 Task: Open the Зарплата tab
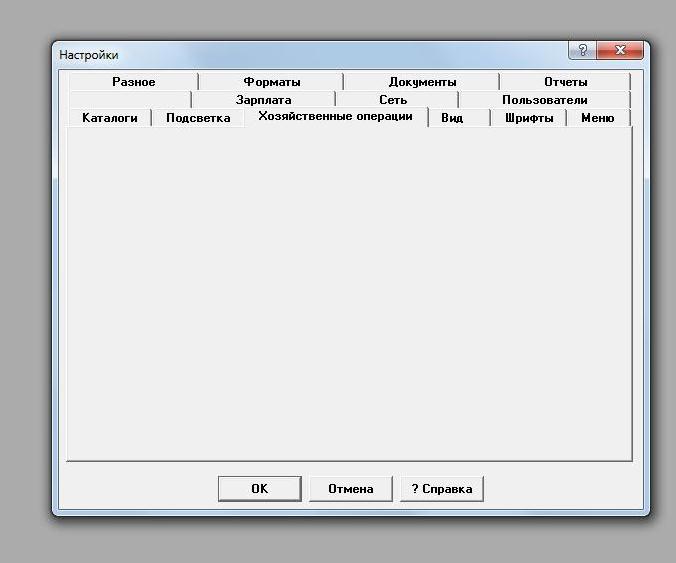263,100
